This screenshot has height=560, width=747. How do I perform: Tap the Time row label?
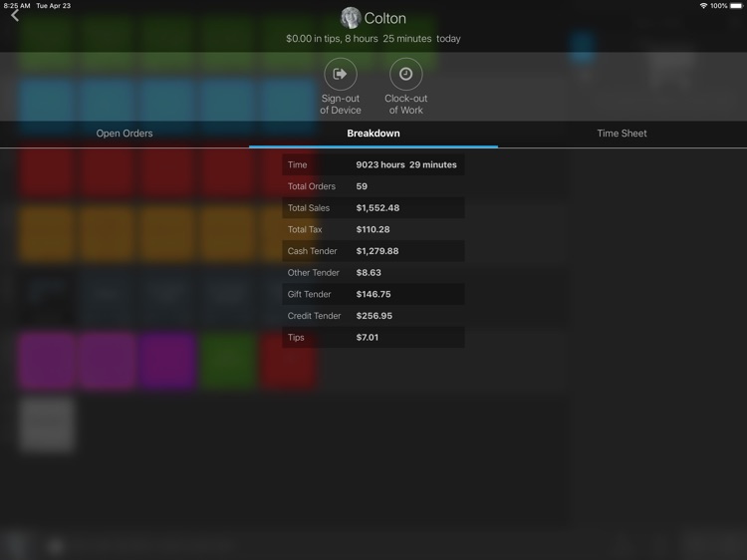pyautogui.click(x=297, y=164)
